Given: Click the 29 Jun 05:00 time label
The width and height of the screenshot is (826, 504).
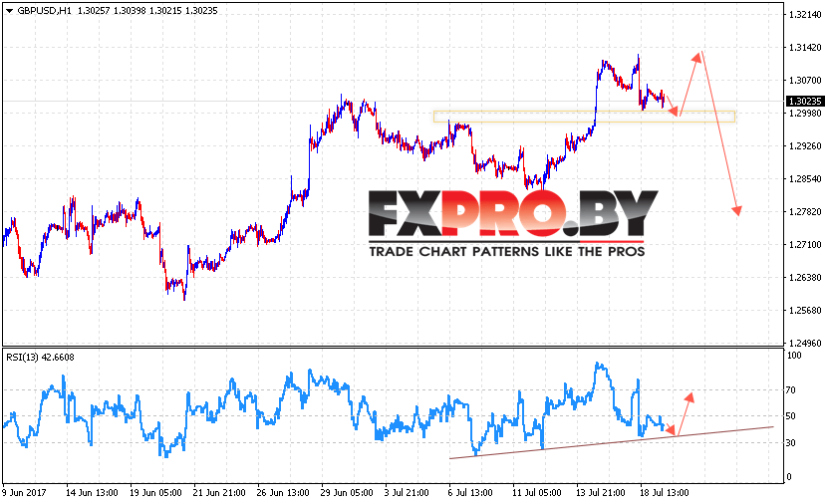Looking at the screenshot, I should (347, 493).
